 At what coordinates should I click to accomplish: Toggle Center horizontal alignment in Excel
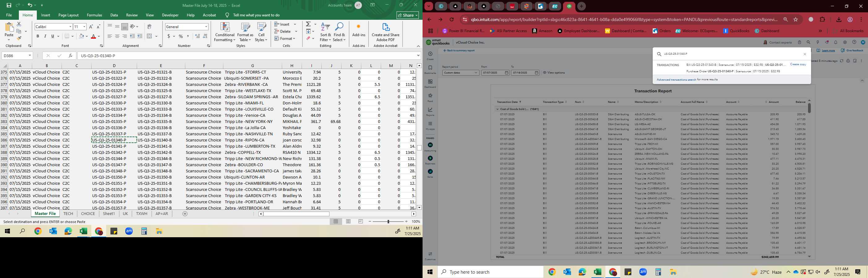coord(117,36)
